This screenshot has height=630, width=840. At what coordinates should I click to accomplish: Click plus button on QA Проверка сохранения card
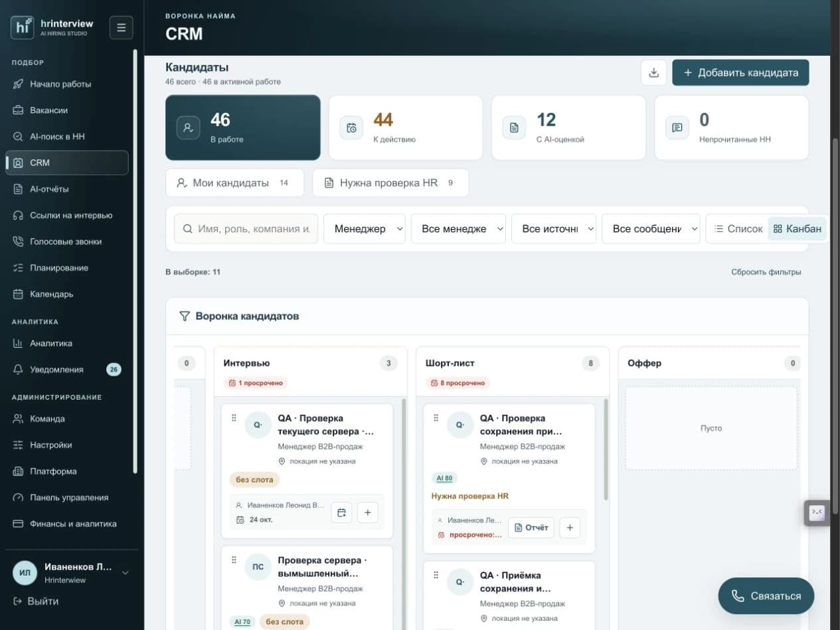(x=570, y=528)
